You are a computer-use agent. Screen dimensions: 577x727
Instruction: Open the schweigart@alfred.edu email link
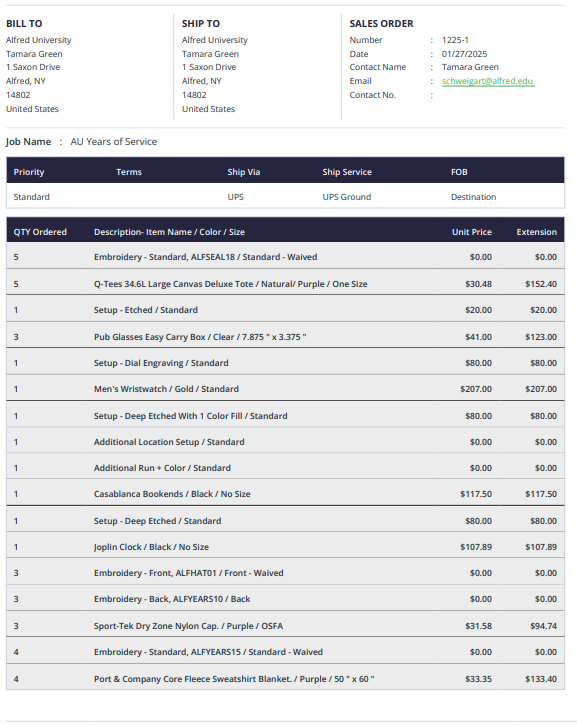487,81
